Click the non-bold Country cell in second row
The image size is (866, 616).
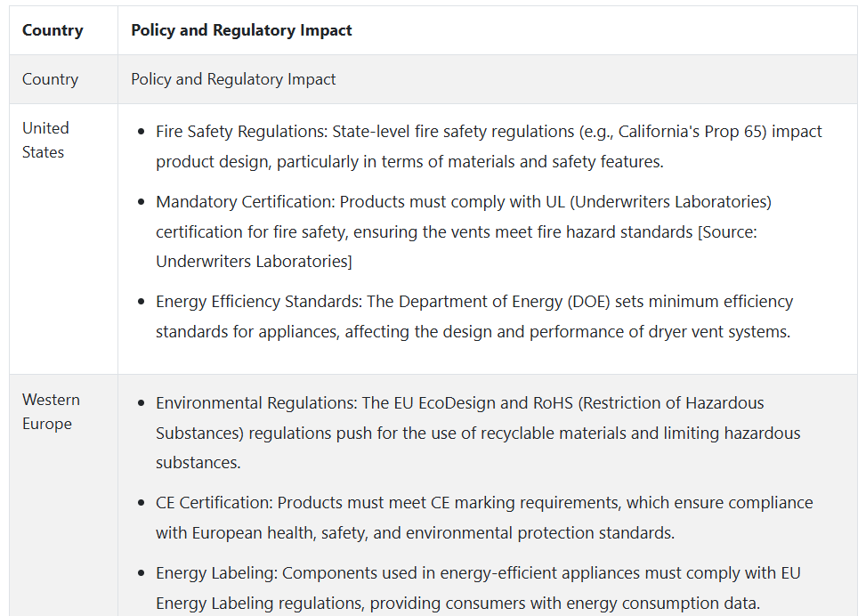click(50, 79)
